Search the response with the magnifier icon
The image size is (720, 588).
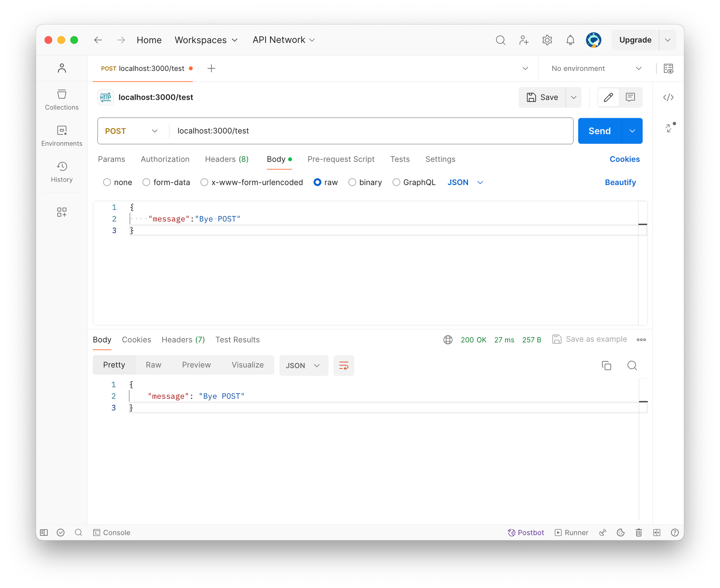tap(632, 365)
